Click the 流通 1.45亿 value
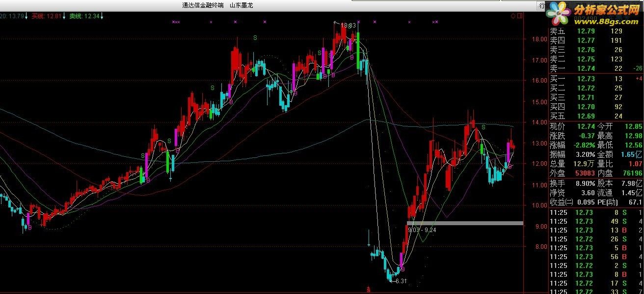Viewport: 644px width, 294px height. point(632,192)
